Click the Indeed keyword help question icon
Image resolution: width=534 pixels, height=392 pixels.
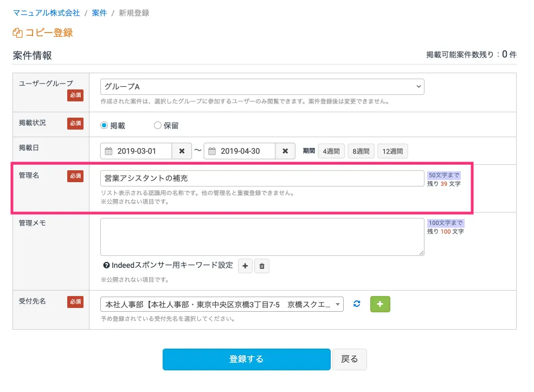pos(106,266)
